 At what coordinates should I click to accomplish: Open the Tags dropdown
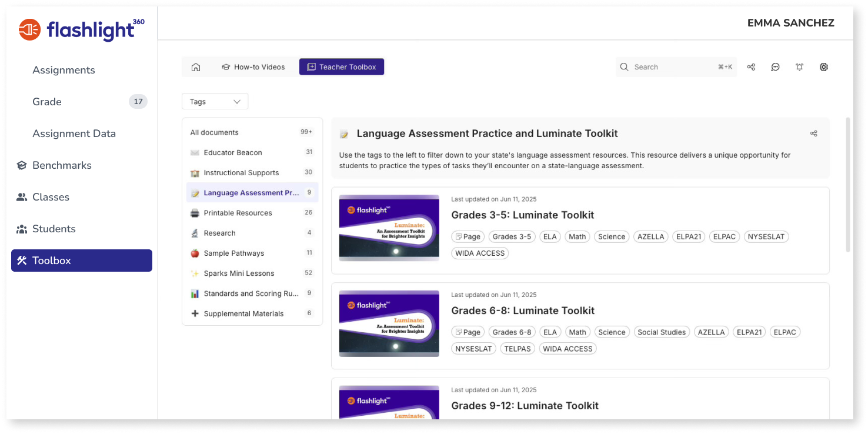[215, 102]
